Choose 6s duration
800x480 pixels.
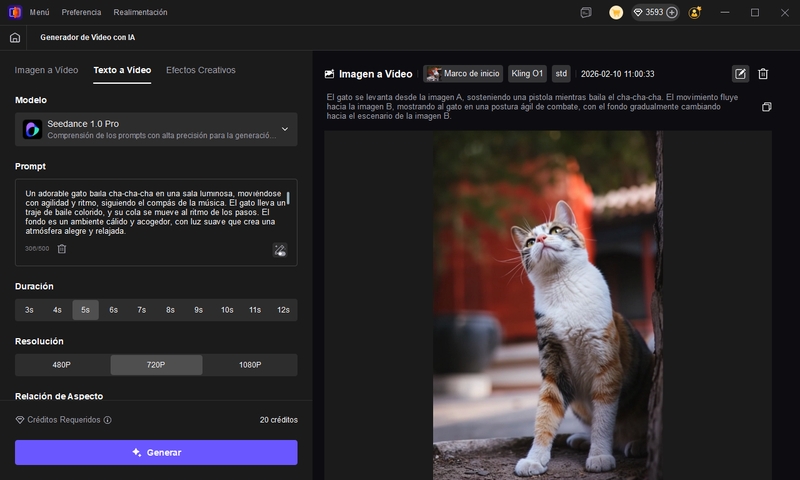point(113,310)
